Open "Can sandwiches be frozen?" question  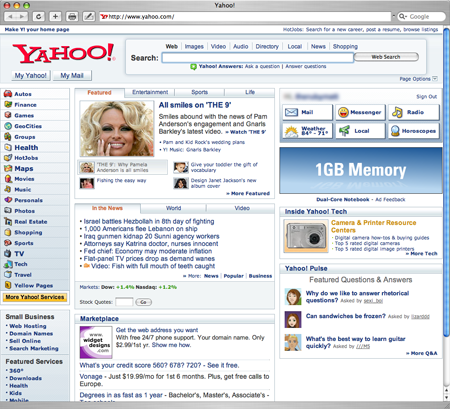345,316
